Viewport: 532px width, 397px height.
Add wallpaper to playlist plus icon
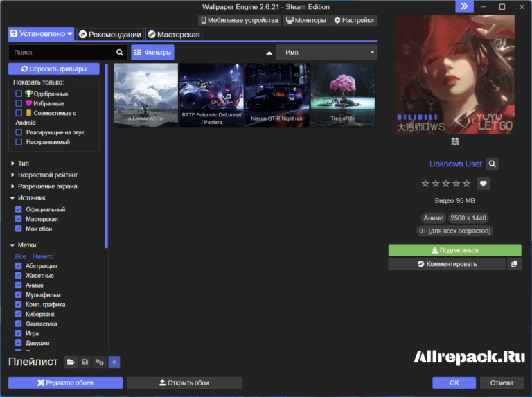114,362
